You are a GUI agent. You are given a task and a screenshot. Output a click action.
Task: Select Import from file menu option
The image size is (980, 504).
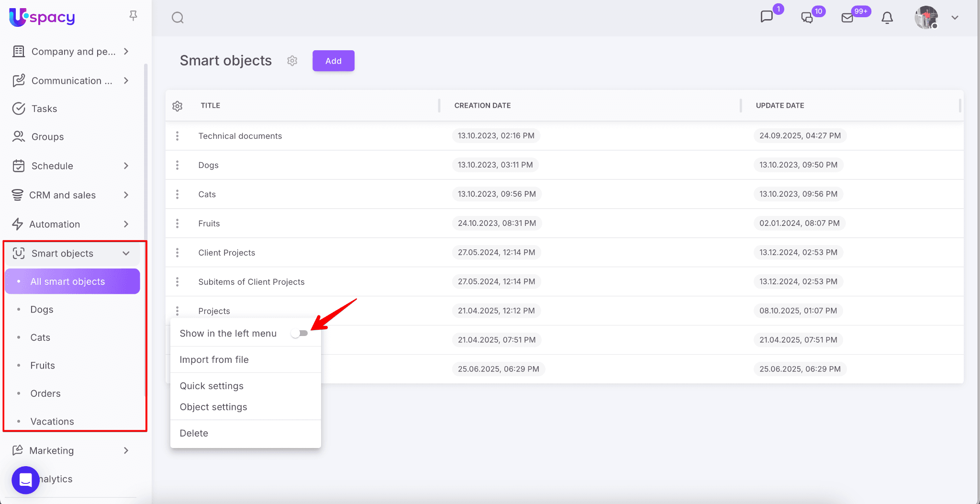pos(214,360)
